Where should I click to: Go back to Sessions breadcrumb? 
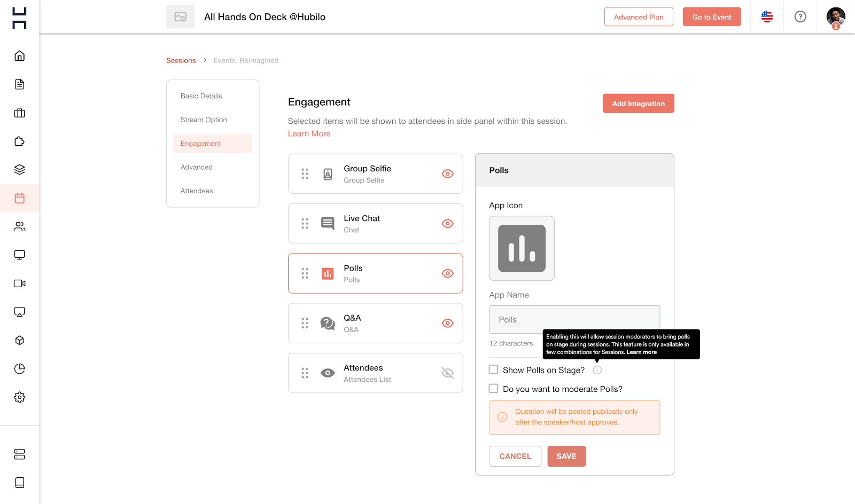pos(181,60)
